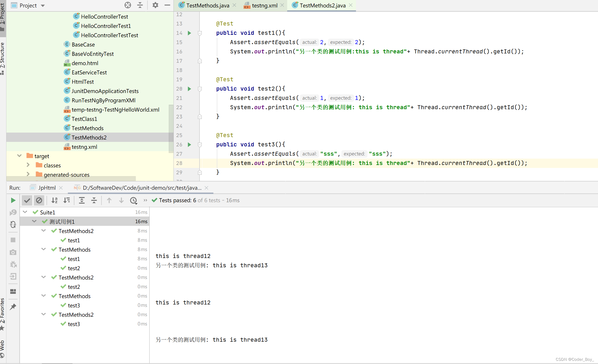Sort test results by duration

click(67, 200)
